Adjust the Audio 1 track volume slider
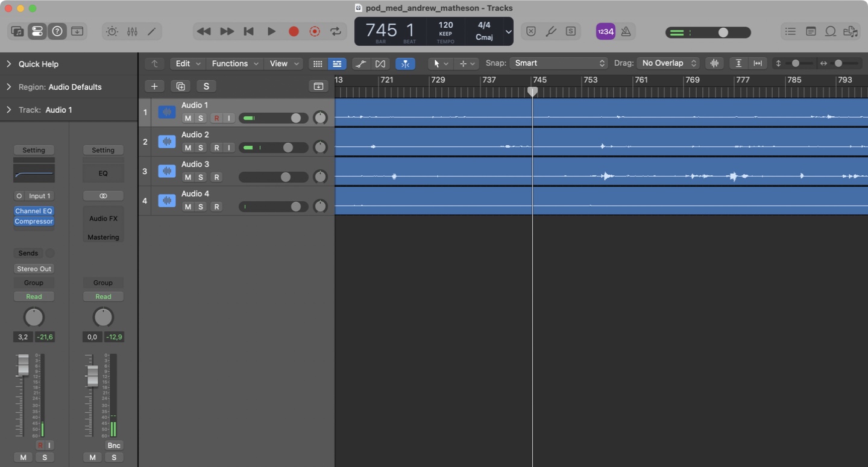 click(295, 118)
